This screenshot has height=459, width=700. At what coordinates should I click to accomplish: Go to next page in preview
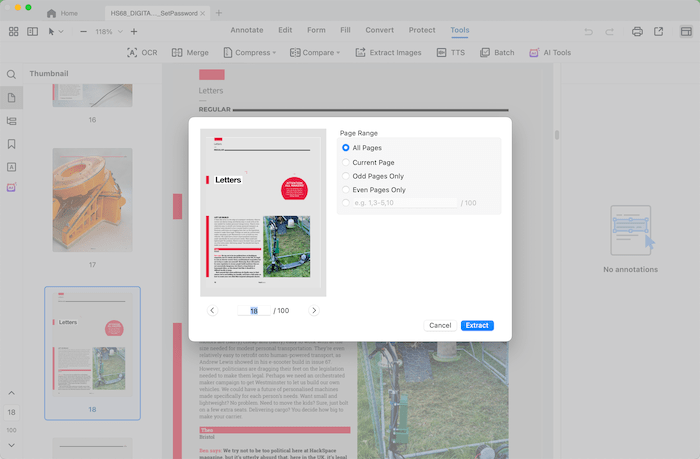[x=314, y=311]
